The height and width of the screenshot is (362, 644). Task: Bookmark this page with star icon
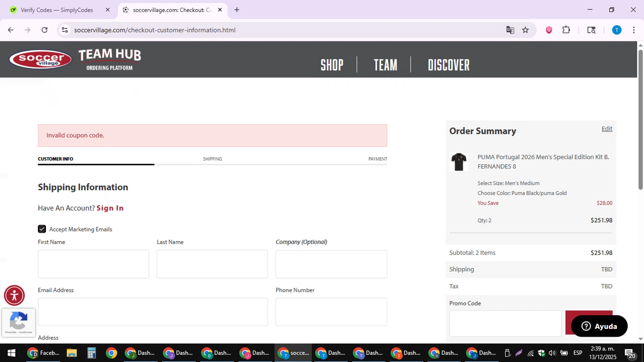pos(526,30)
